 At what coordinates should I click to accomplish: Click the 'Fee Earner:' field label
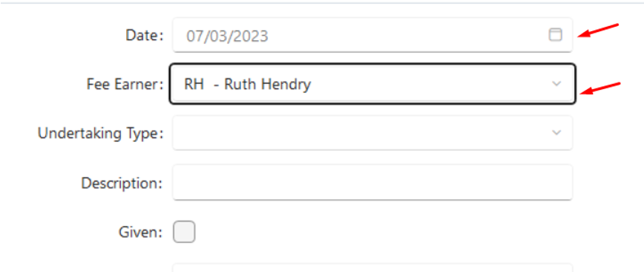coord(125,85)
